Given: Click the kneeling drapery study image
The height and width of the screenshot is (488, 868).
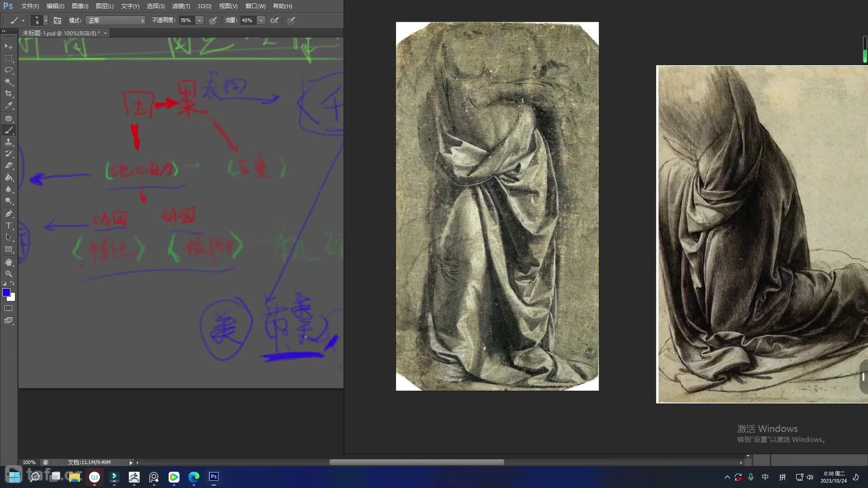Looking at the screenshot, I should (762, 234).
